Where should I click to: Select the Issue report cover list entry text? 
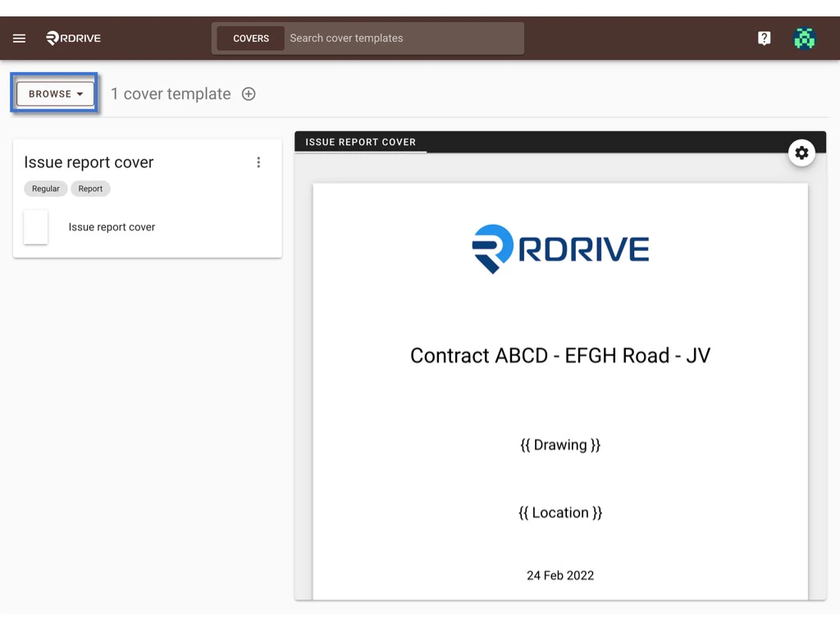click(x=112, y=227)
